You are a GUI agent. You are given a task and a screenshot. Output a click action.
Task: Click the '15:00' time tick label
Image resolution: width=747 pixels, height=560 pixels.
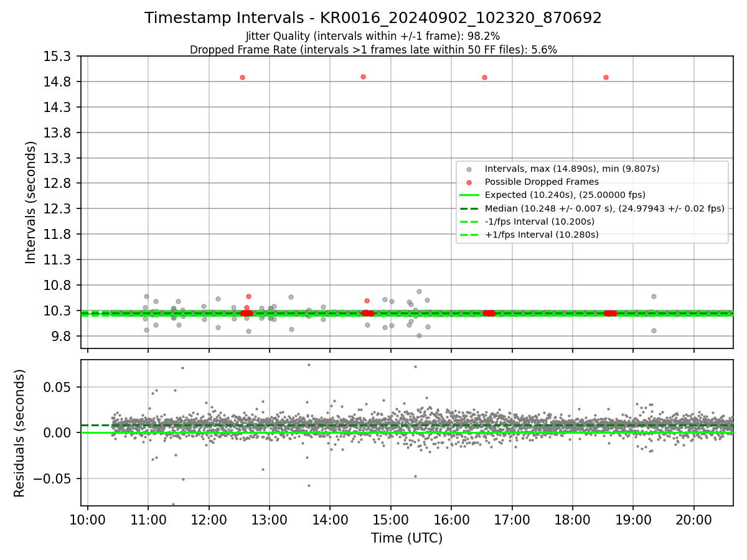(x=390, y=519)
